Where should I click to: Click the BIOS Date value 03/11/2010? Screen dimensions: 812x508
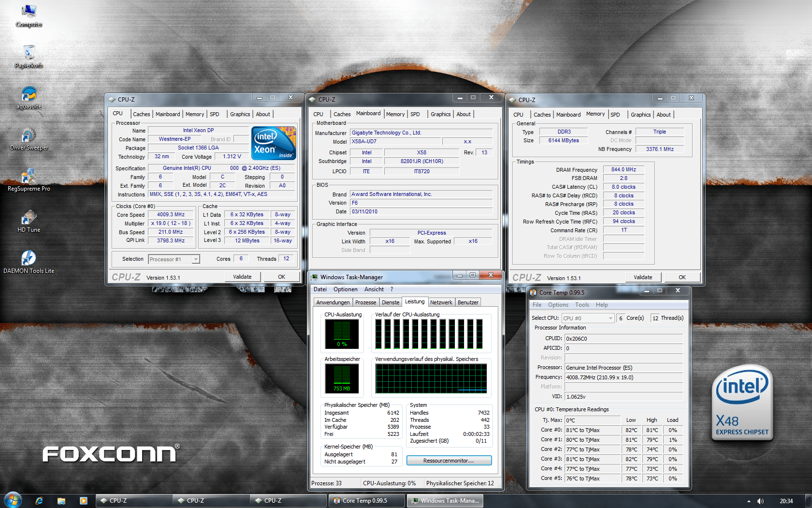pos(421,211)
